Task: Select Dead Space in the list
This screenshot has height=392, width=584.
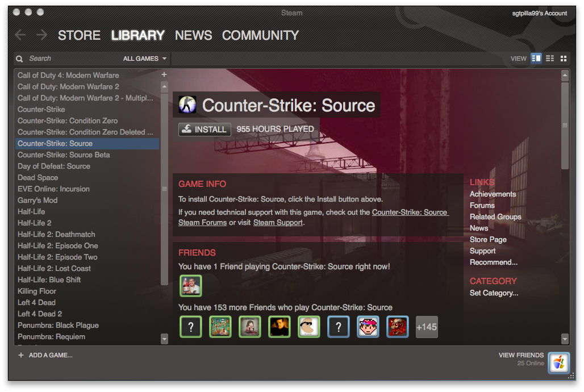Action: [x=87, y=177]
